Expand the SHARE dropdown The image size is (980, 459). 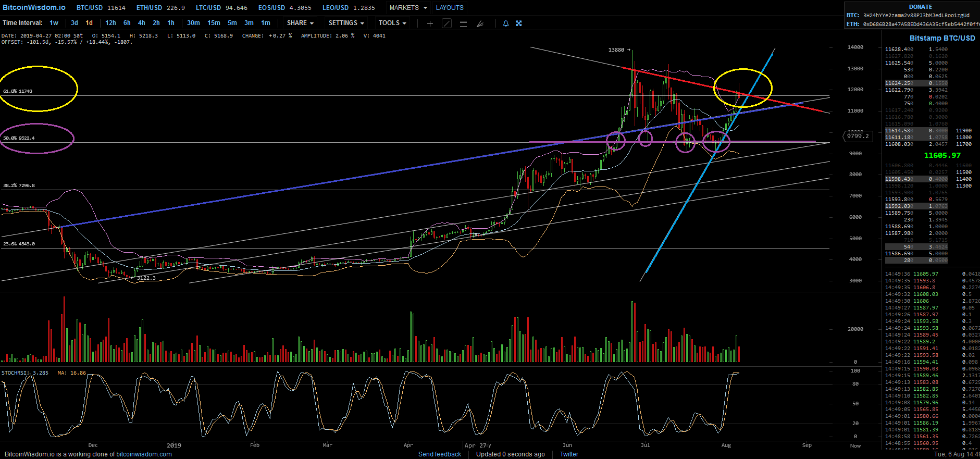click(x=300, y=23)
